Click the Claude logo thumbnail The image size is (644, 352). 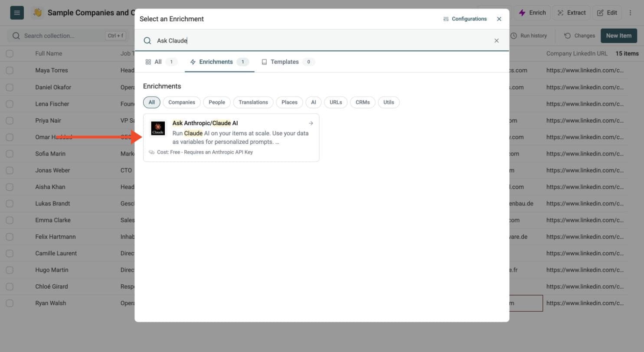(158, 128)
